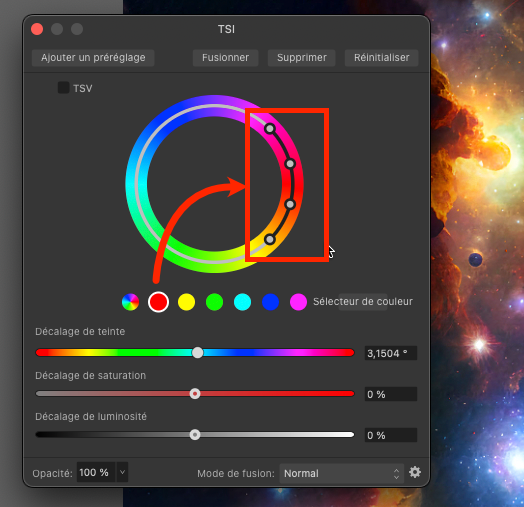Image resolution: width=524 pixels, height=507 pixels.
Task: Open the Opacité dropdown arrow
Action: click(x=122, y=472)
